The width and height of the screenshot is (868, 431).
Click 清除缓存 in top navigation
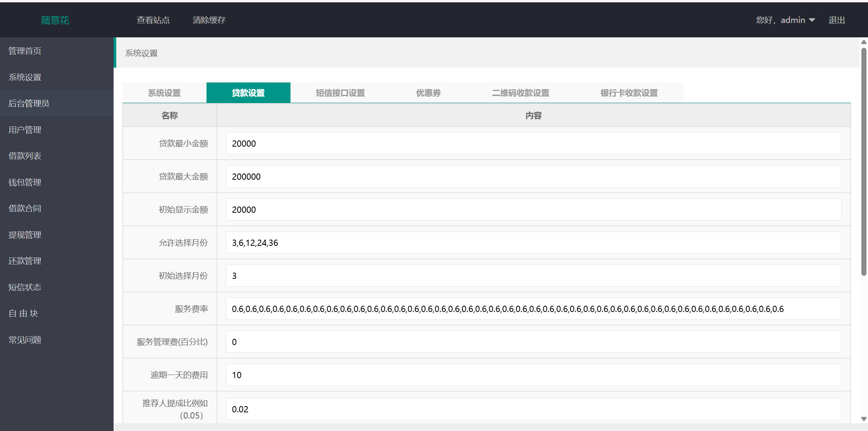[x=209, y=20]
